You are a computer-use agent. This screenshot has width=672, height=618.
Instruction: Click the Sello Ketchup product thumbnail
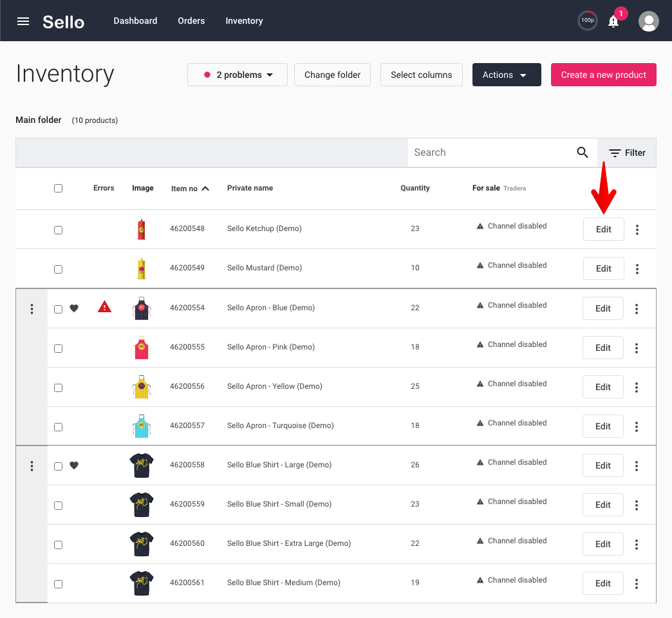142,229
